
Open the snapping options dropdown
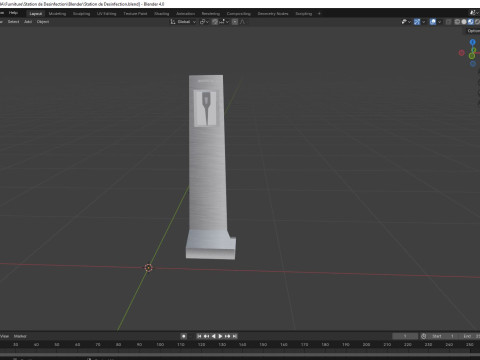pos(224,22)
